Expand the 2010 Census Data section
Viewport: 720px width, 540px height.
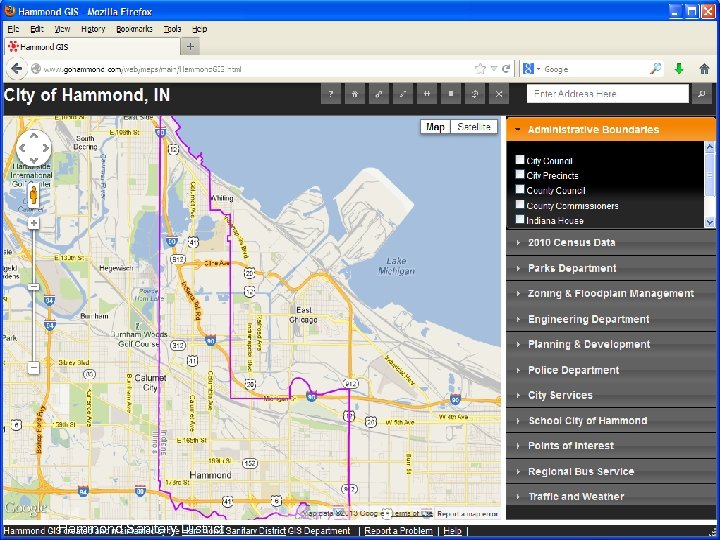[611, 242]
